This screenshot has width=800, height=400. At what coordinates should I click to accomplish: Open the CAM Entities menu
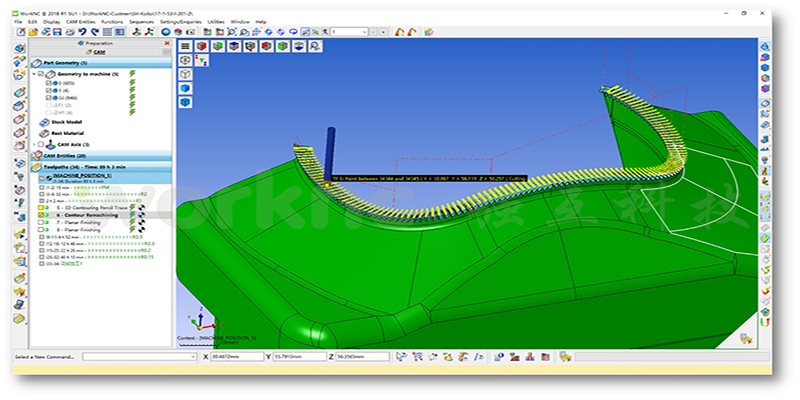pos(81,22)
